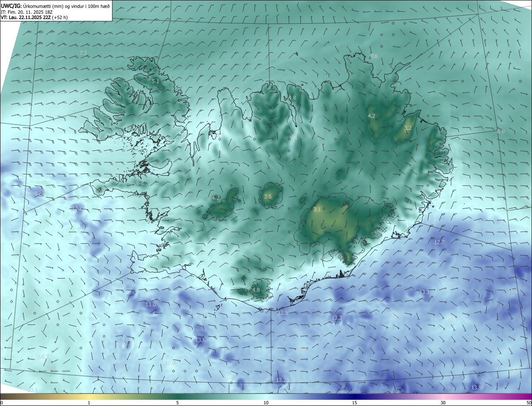Click the offshore value 13.1
The image size is (532, 406).
(x=424, y=292)
